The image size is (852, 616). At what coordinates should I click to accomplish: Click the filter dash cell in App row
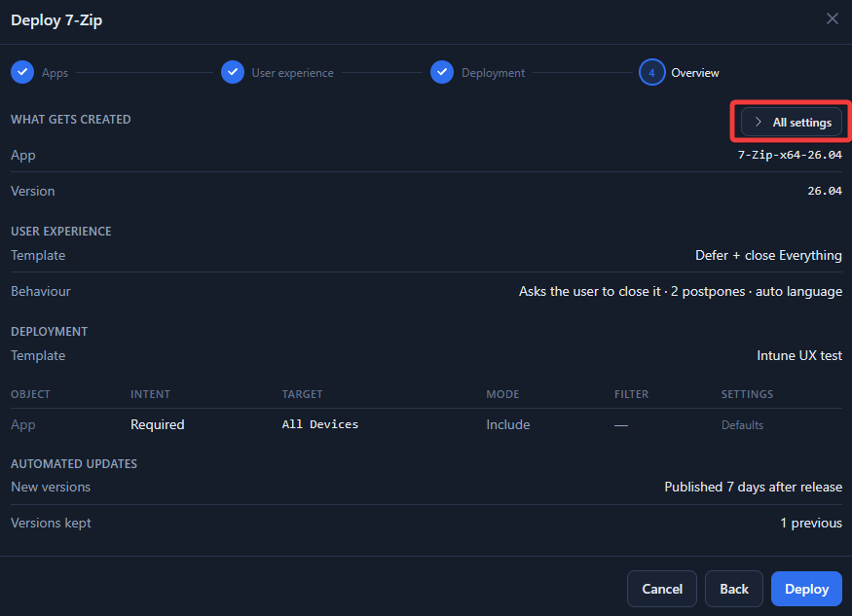621,425
